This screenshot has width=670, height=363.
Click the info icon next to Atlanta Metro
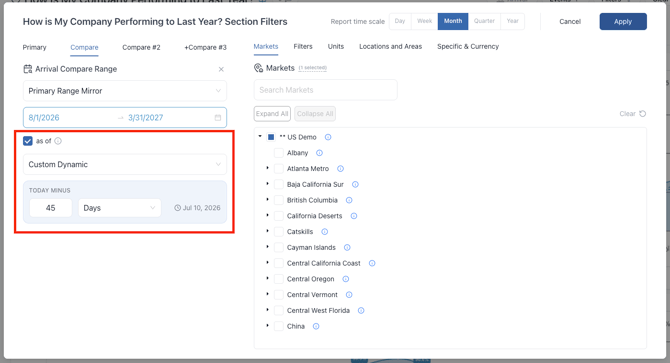(340, 169)
